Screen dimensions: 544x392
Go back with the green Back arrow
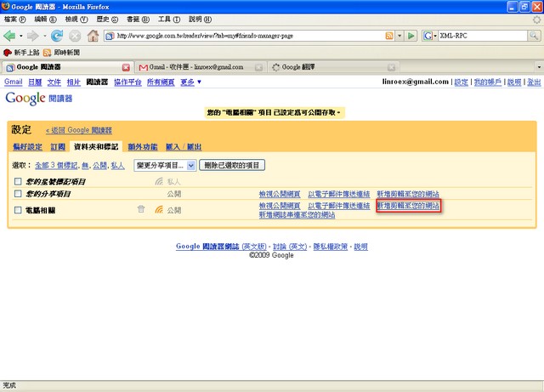pyautogui.click(x=9, y=36)
